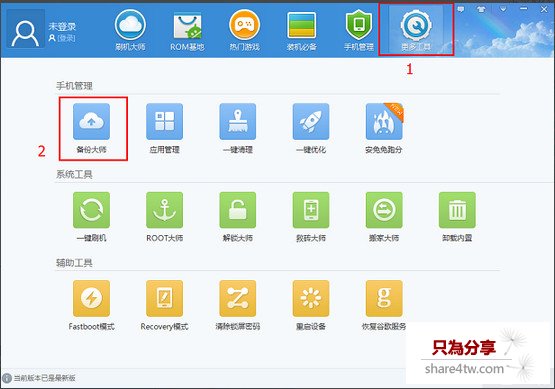Open 救砖大师 unbrick tool

coord(311,210)
